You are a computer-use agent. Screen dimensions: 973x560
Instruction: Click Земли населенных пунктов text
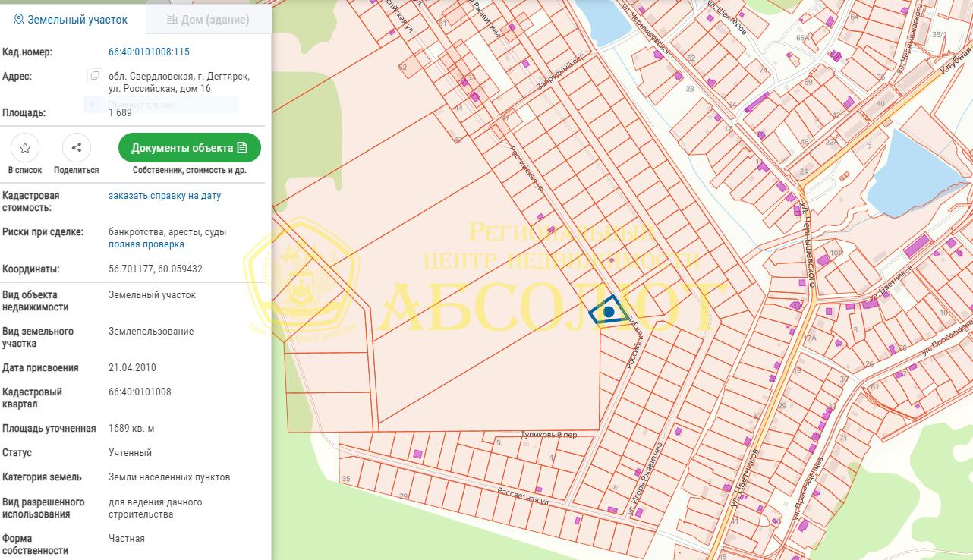tap(169, 477)
